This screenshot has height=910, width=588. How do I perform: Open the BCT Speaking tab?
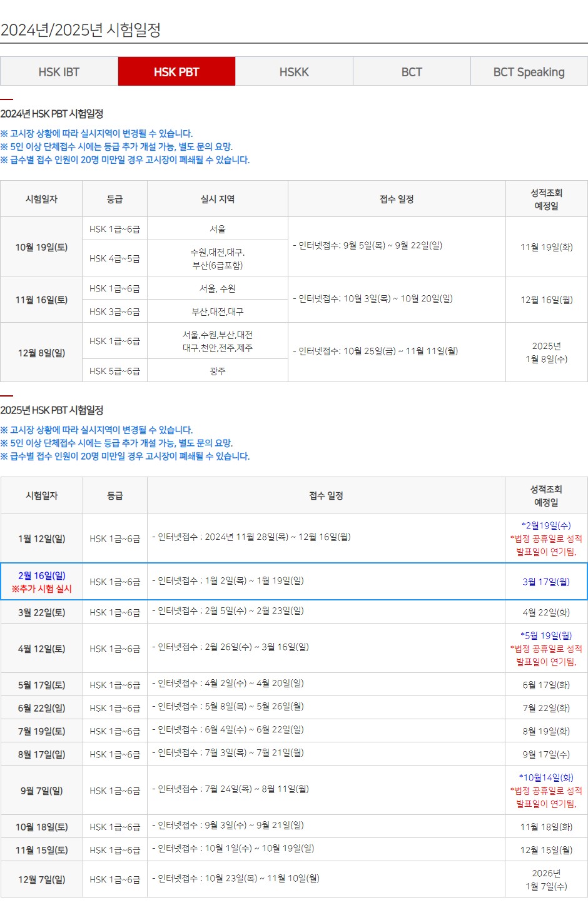point(529,71)
